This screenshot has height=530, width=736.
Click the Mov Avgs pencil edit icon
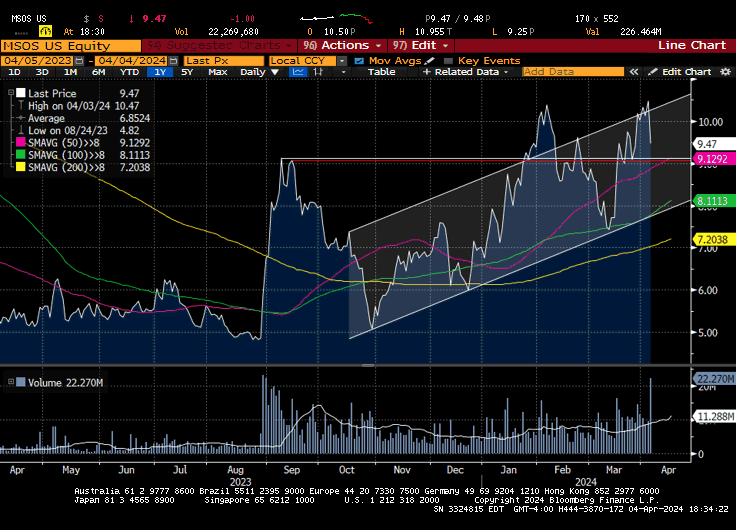pyautogui.click(x=429, y=61)
